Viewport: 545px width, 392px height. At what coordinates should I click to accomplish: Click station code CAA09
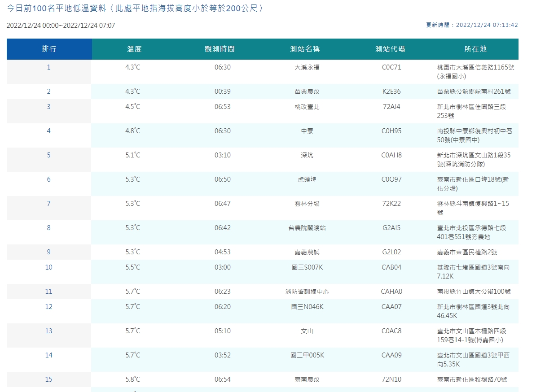[x=391, y=355]
